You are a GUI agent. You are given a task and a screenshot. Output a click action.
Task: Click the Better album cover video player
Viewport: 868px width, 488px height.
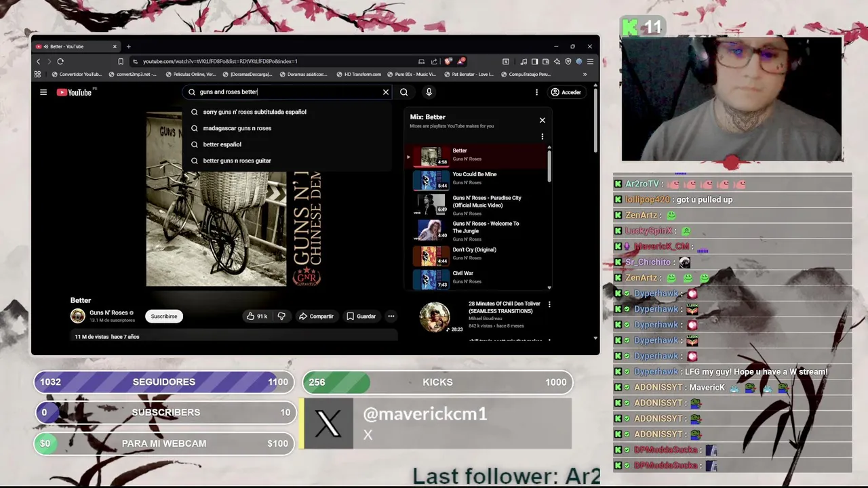[234, 199]
